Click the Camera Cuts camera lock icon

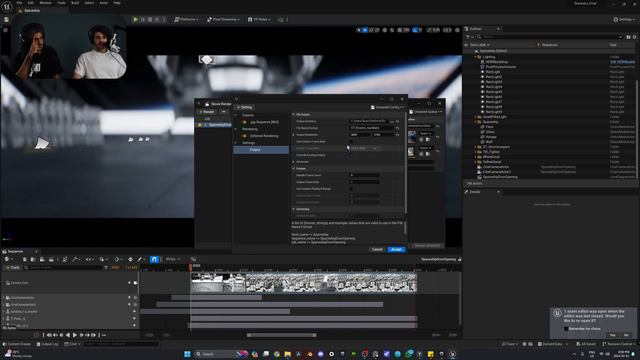click(x=136, y=282)
